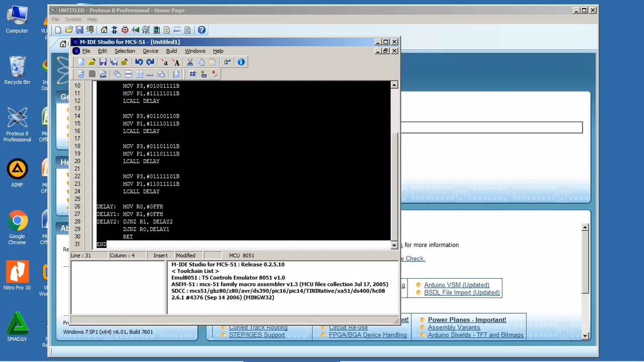
Task: Open Assembly Variants link
Action: [454, 327]
